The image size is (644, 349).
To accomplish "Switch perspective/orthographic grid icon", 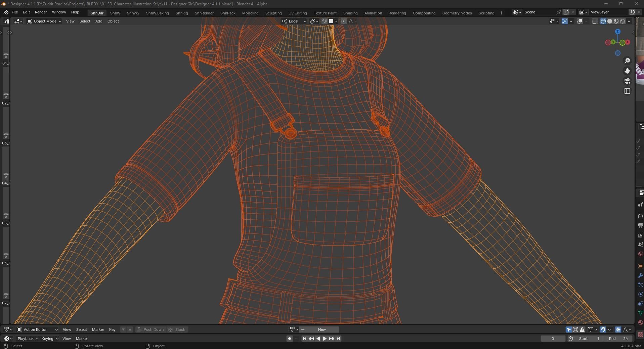I will click(x=627, y=91).
